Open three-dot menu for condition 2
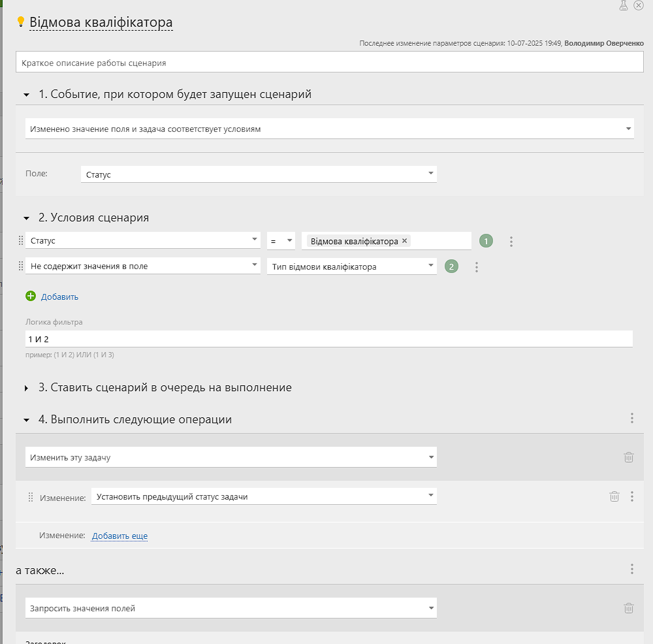This screenshot has height=644, width=653. tap(477, 267)
